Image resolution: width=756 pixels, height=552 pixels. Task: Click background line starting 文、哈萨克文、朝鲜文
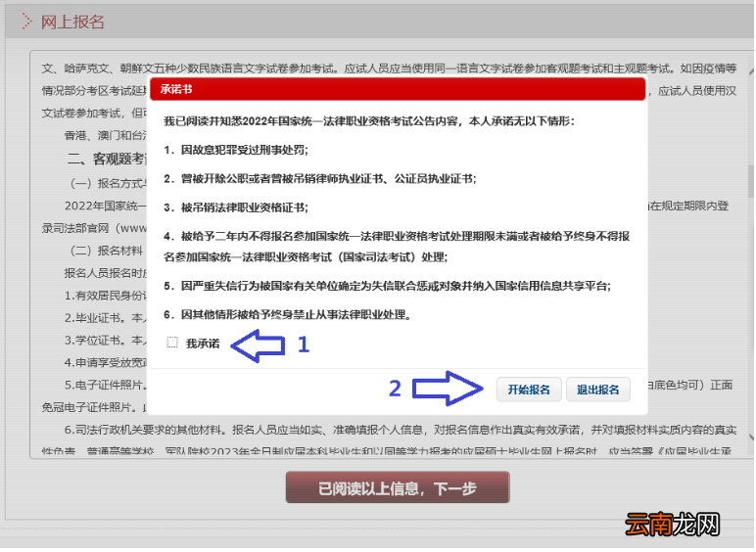point(389,69)
